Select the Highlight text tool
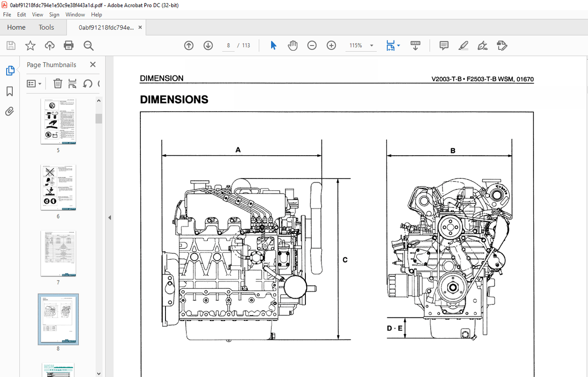This screenshot has height=377, width=588. point(463,45)
